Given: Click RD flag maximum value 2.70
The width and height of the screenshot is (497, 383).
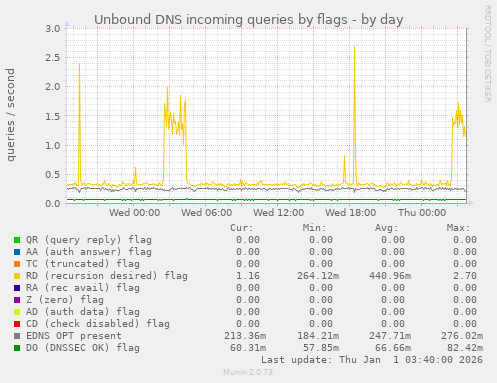Looking at the screenshot, I should click(x=465, y=276).
